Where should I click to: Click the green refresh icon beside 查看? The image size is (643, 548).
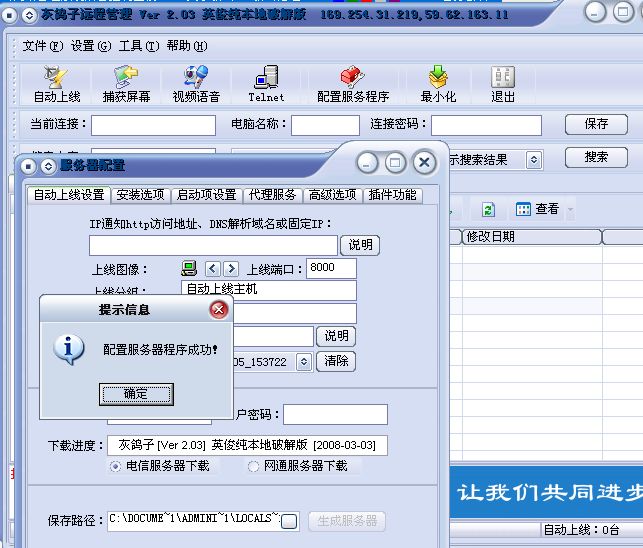[x=488, y=210]
